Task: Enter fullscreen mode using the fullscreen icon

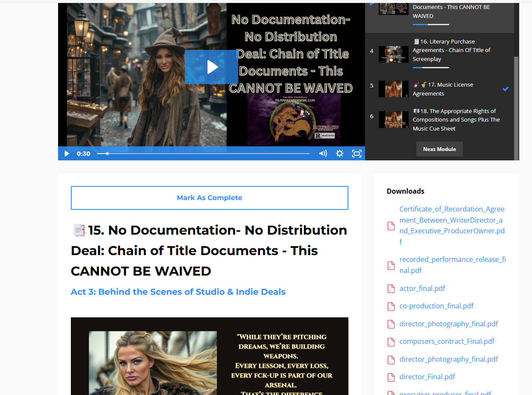Action: click(357, 154)
